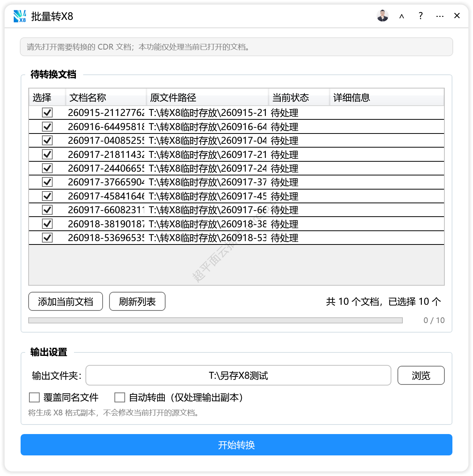Screen dimensions: 473x476
Task: Click the 添加当前文档 button
Action: [66, 301]
